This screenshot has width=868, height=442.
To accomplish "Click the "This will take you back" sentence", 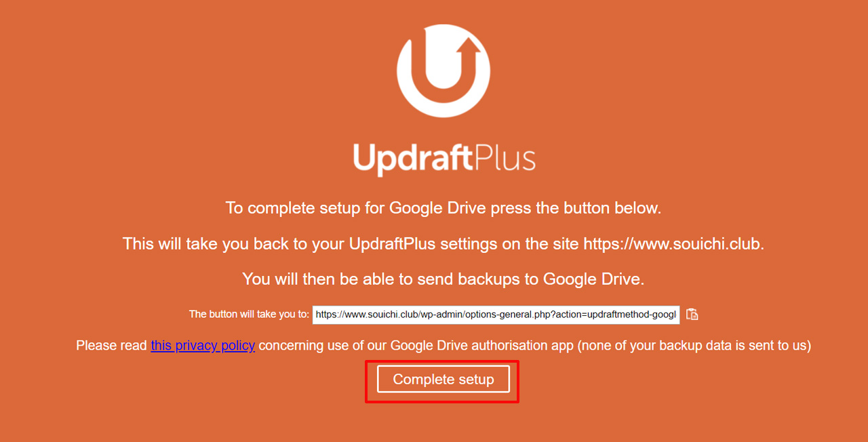I will tap(443, 244).
